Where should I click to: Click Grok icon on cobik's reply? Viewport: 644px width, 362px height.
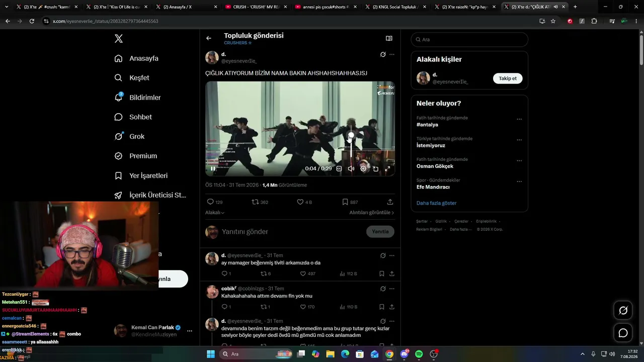[383, 289]
